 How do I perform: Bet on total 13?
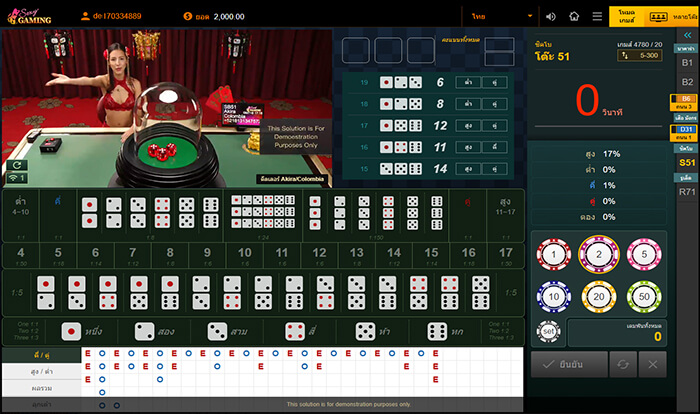pyautogui.click(x=356, y=256)
